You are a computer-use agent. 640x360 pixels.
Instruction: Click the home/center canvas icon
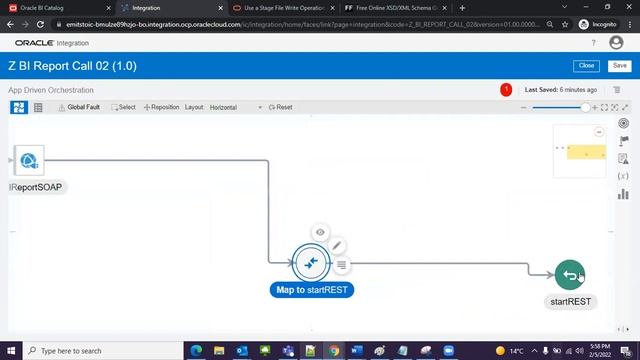615,108
